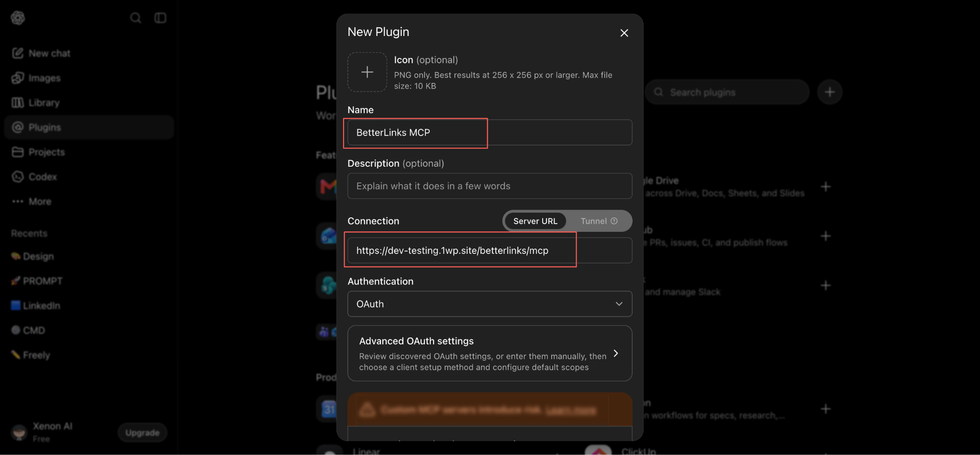Select Plugins in the sidebar
980x455 pixels.
click(x=89, y=127)
